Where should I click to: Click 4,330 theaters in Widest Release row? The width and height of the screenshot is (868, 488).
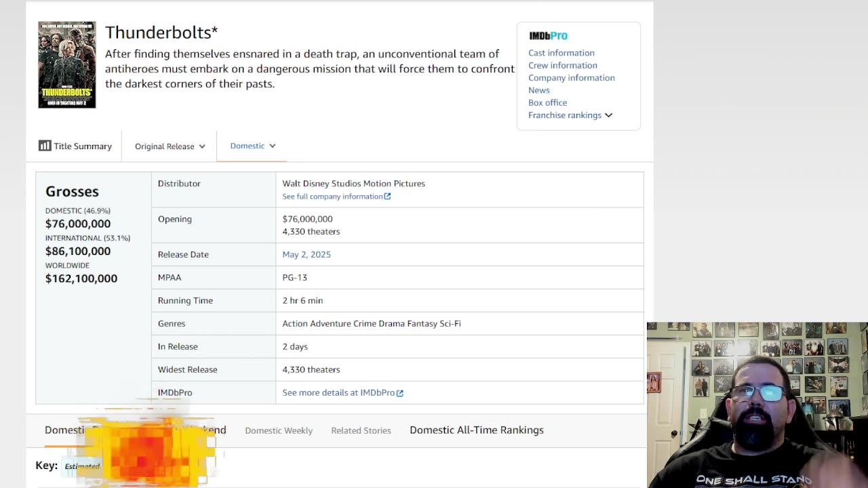311,369
